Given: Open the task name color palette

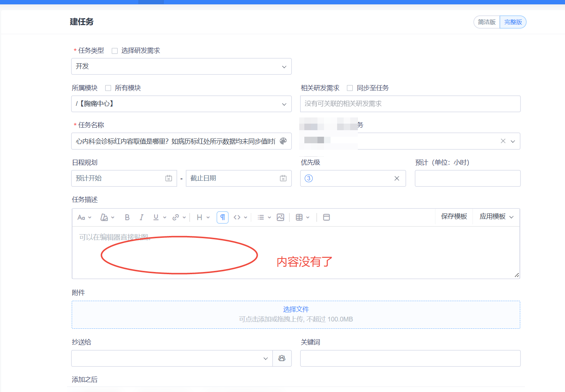Looking at the screenshot, I should 283,141.
